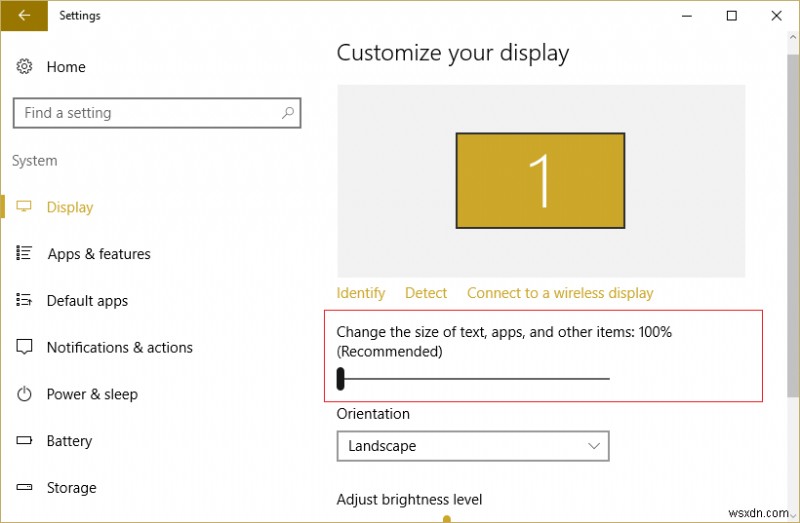Select Power & sleep from sidebar
This screenshot has width=800, height=523.
click(92, 394)
